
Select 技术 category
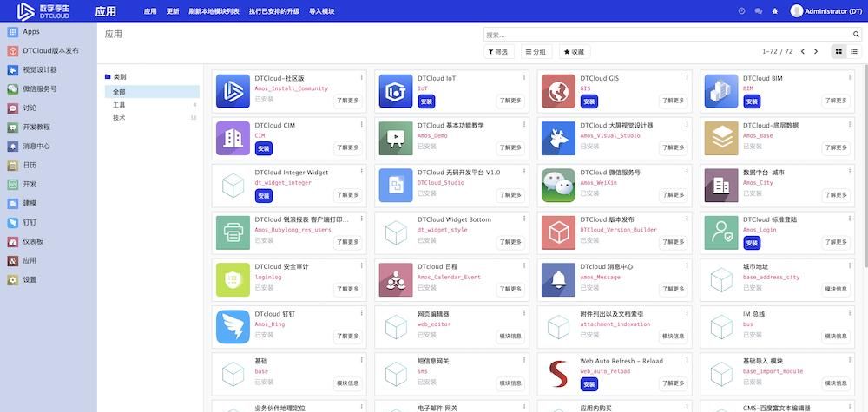(x=152, y=118)
